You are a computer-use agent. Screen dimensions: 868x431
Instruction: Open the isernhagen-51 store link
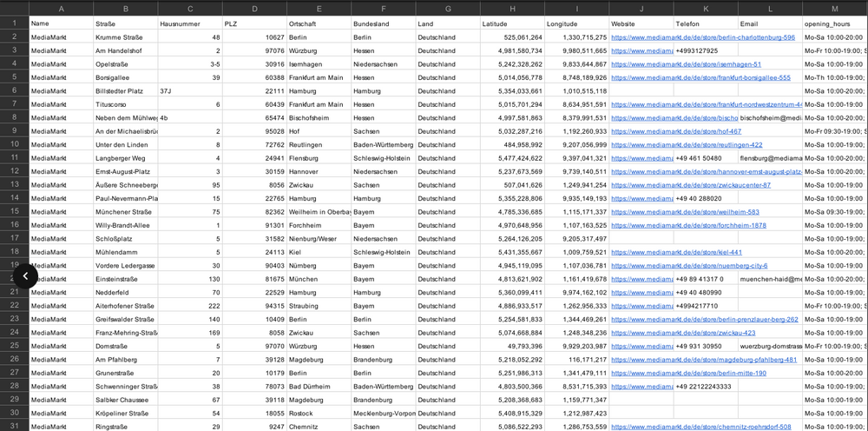[x=686, y=64]
